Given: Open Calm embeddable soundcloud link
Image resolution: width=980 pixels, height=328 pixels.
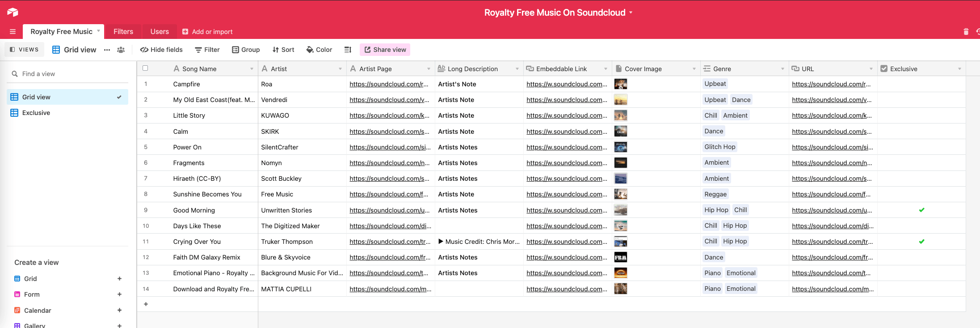Looking at the screenshot, I should (567, 132).
